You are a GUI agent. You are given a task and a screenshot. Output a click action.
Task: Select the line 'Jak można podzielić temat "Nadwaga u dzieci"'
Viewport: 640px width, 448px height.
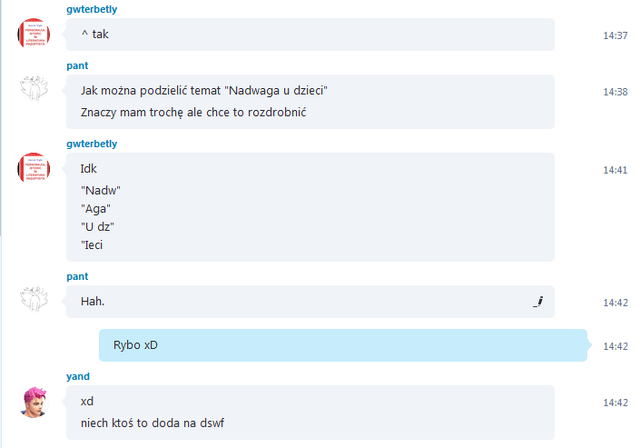pyautogui.click(x=204, y=91)
